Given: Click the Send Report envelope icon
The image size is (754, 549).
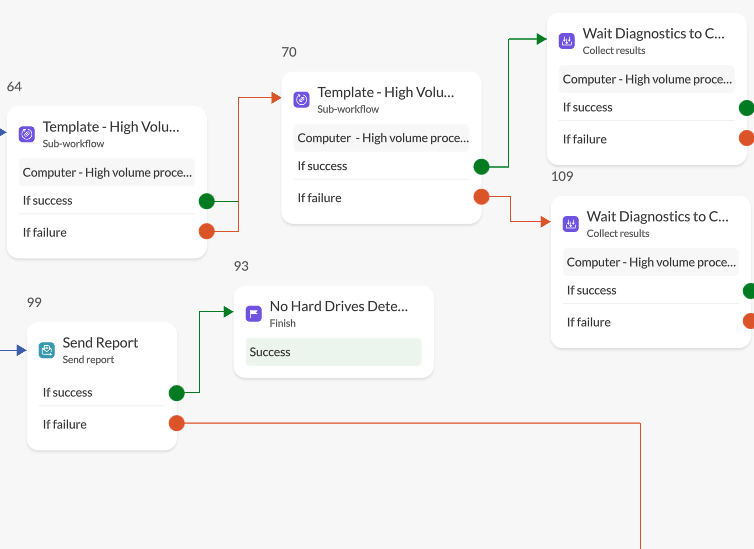Looking at the screenshot, I should tap(47, 350).
